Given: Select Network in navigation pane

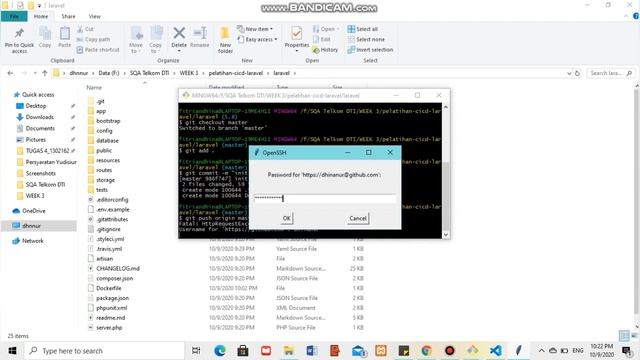Looking at the screenshot, I should [33, 241].
